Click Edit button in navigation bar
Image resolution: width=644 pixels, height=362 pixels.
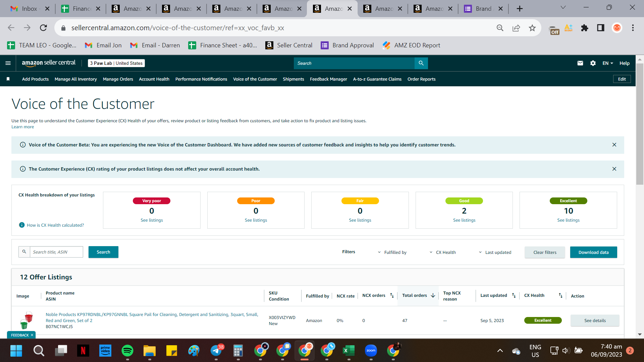[622, 79]
